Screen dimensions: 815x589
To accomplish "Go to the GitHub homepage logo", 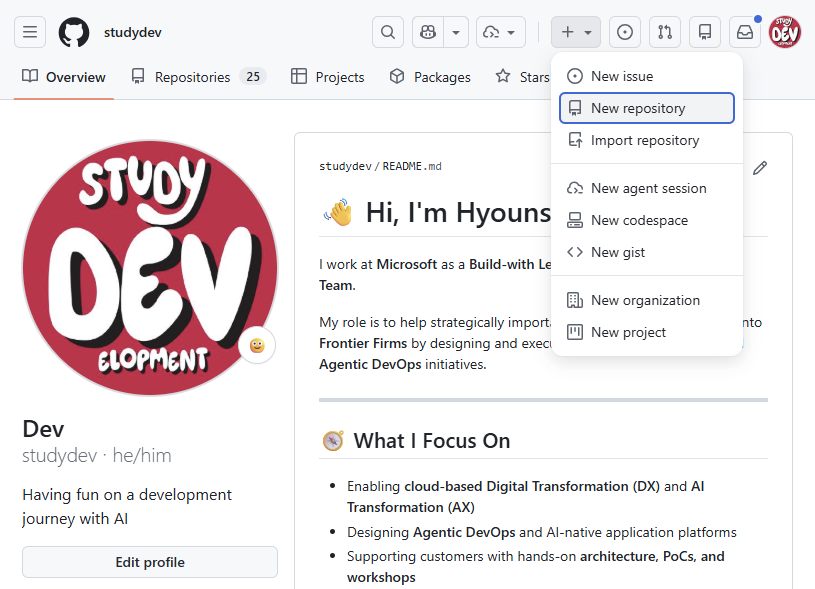I will tap(74, 32).
